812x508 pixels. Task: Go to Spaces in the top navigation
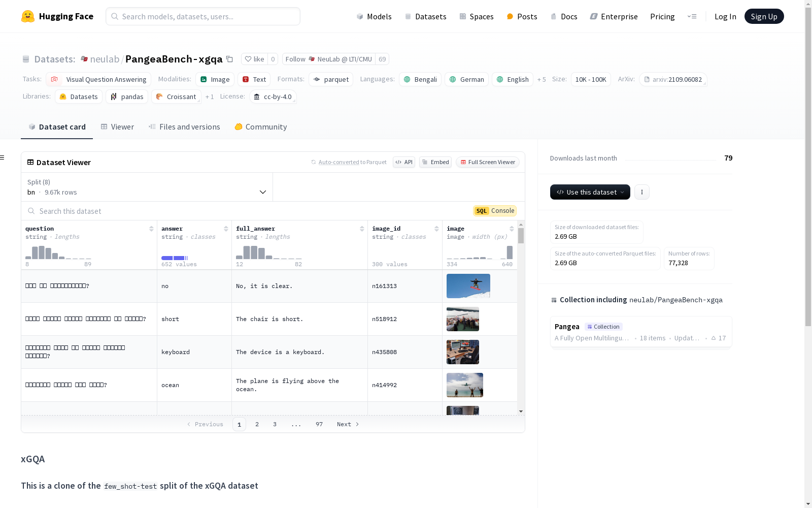coord(477,16)
